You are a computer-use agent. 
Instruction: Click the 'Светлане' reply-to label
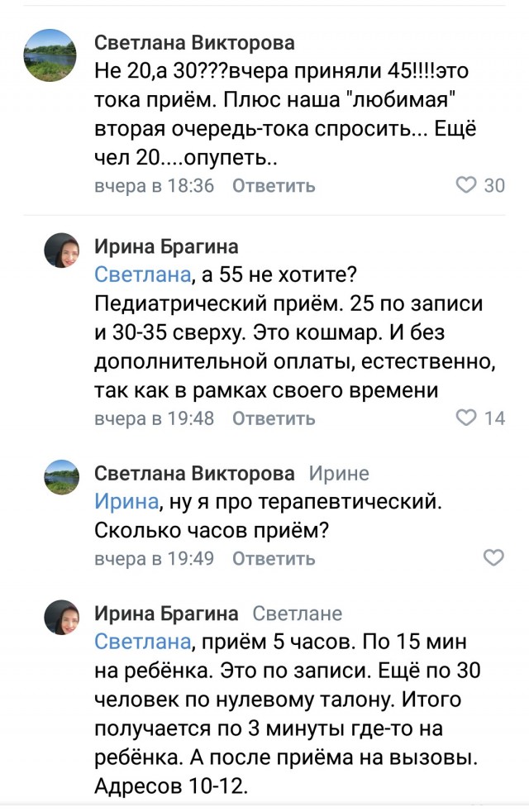point(297,614)
